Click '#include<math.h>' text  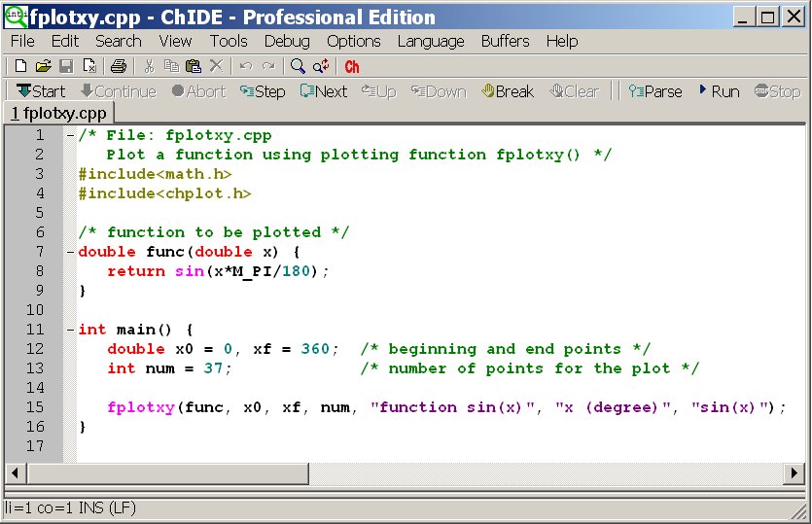(155, 174)
